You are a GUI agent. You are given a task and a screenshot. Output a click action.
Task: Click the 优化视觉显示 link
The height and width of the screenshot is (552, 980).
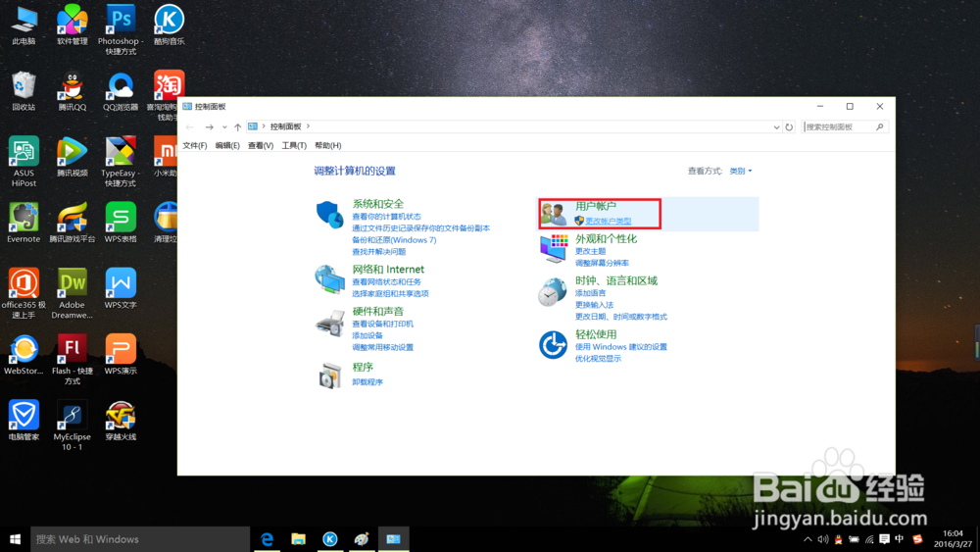598,359
